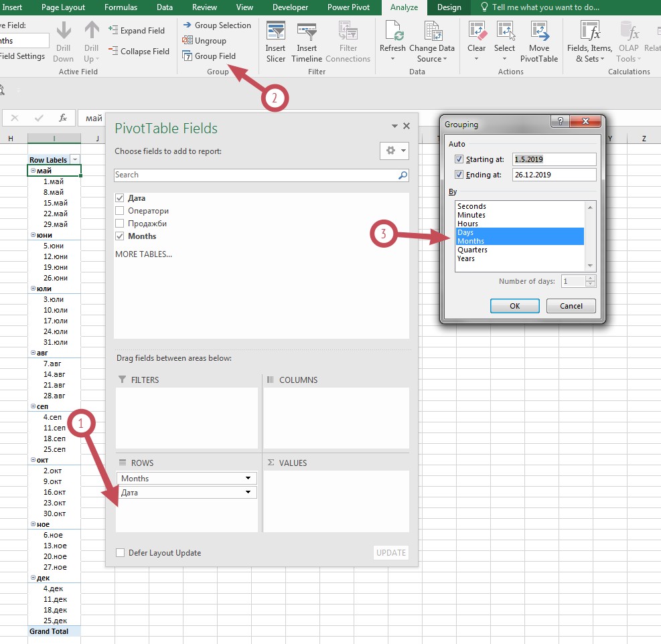Uncheck the Months field checkbox

(120, 236)
